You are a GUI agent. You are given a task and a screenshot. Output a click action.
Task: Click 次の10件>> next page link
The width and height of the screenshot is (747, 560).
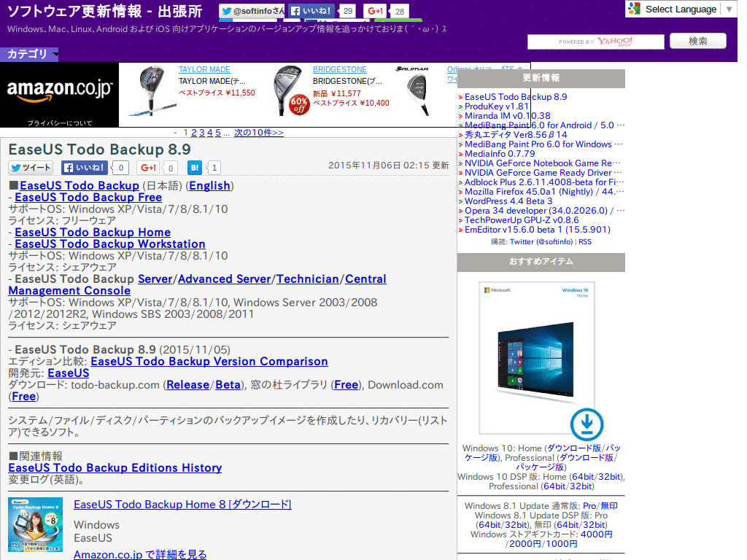tap(259, 133)
